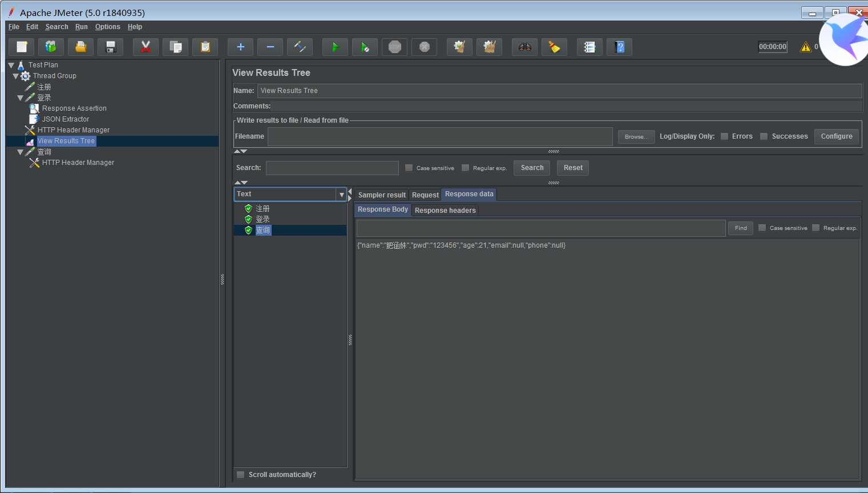Open the Edit menu
The image size is (868, 493).
[x=32, y=27]
